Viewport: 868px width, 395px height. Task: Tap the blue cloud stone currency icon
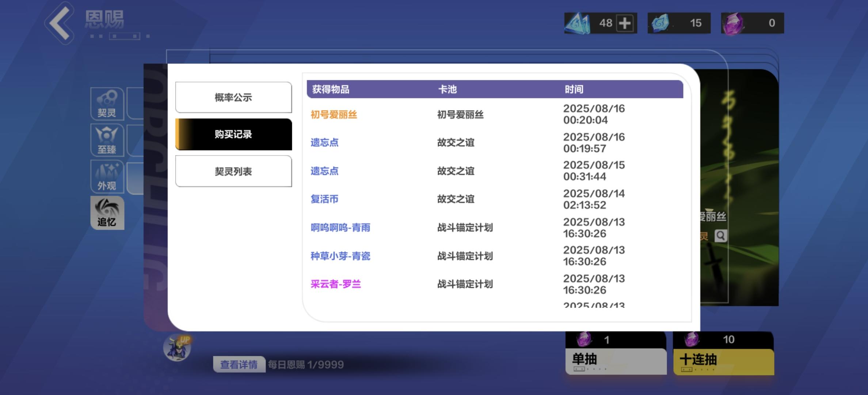(660, 23)
